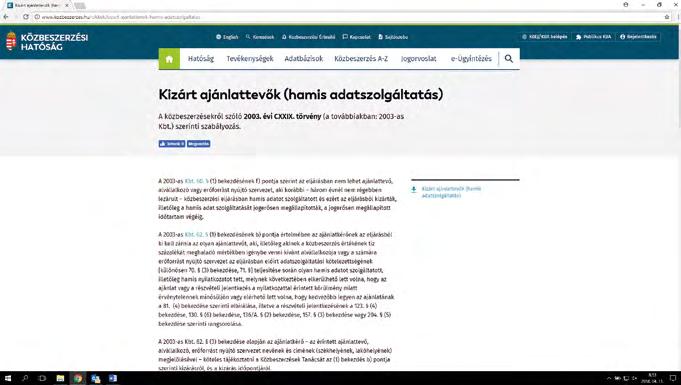Click the Bejelentkezés button
This screenshot has height=385, width=681.
tap(638, 37)
